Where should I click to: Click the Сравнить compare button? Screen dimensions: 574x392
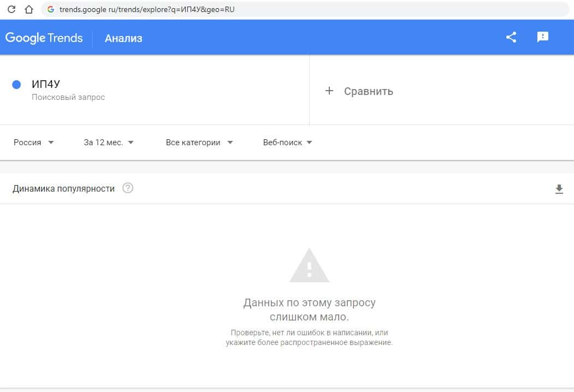click(x=368, y=91)
